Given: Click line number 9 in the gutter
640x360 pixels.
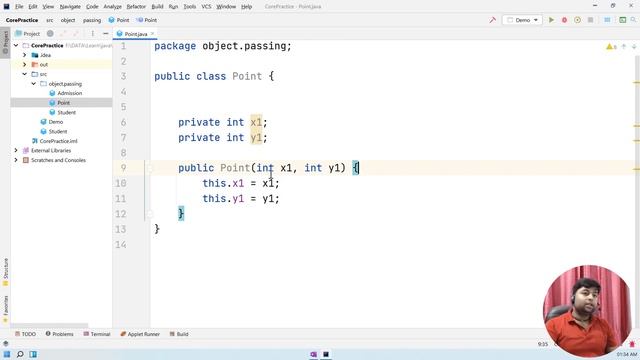Looking at the screenshot, I should pyautogui.click(x=123, y=168).
